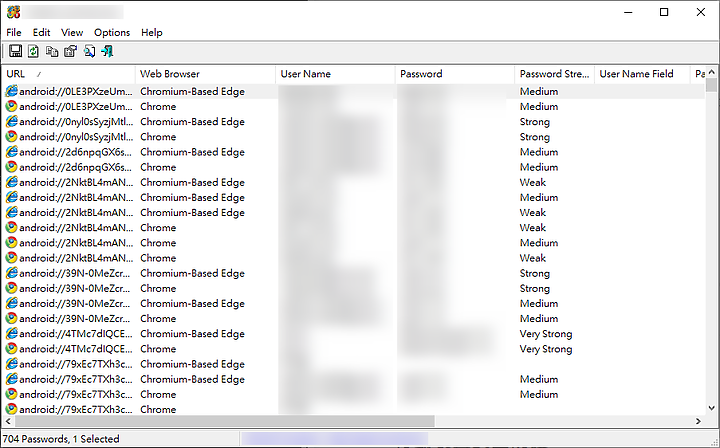Image resolution: width=720 pixels, height=448 pixels.
Task: Click 'Medium' in the 39N-0MeZcr Edge row
Action: 539,303
